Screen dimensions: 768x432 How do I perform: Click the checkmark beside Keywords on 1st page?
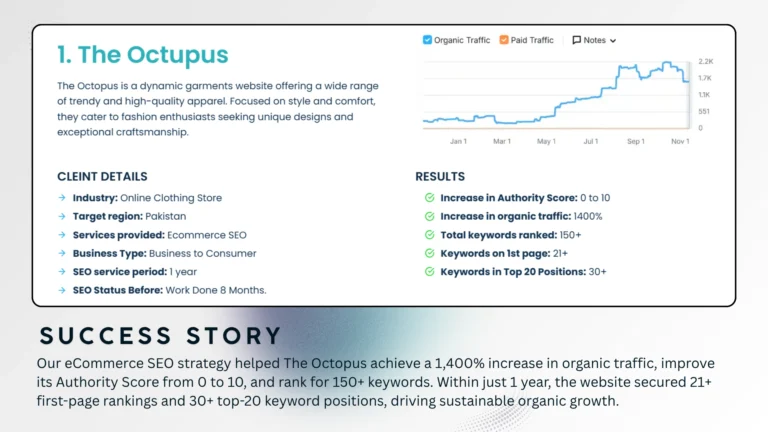click(x=430, y=253)
